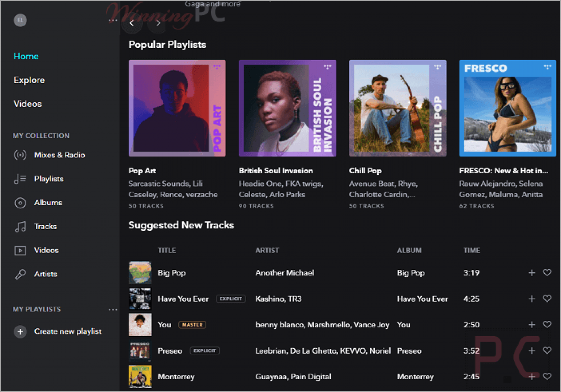Heart the track You by benny blanco
The image size is (561, 392).
tap(547, 324)
